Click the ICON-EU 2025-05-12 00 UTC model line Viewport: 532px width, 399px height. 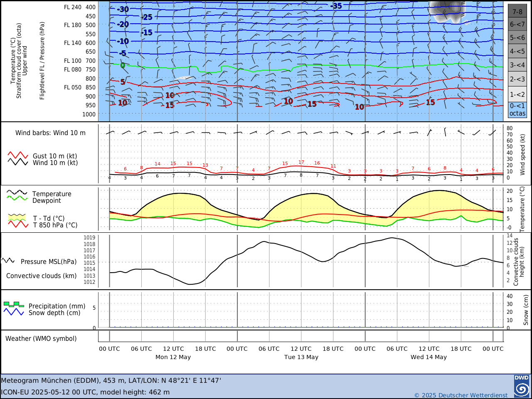pyautogui.click(x=85, y=392)
